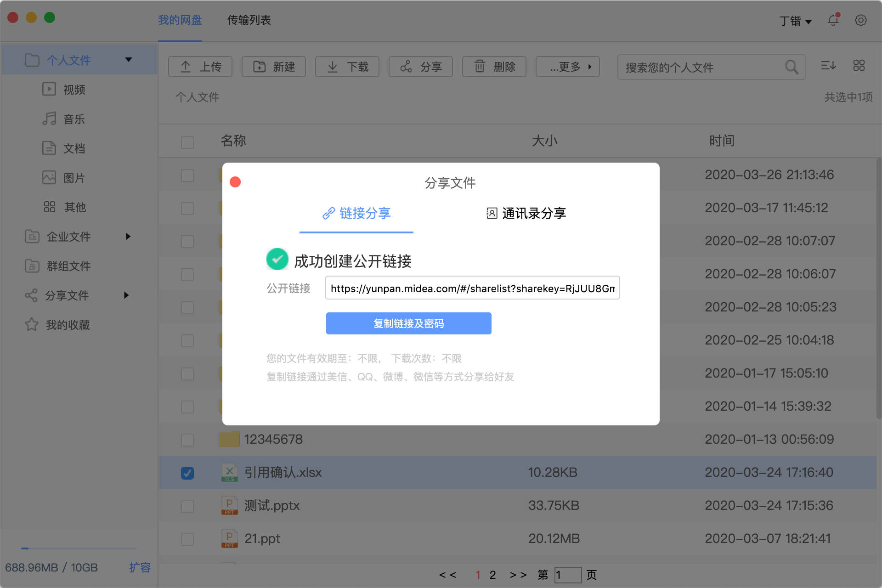Select the 通讯录分享 tab
The width and height of the screenshot is (882, 588).
526,213
